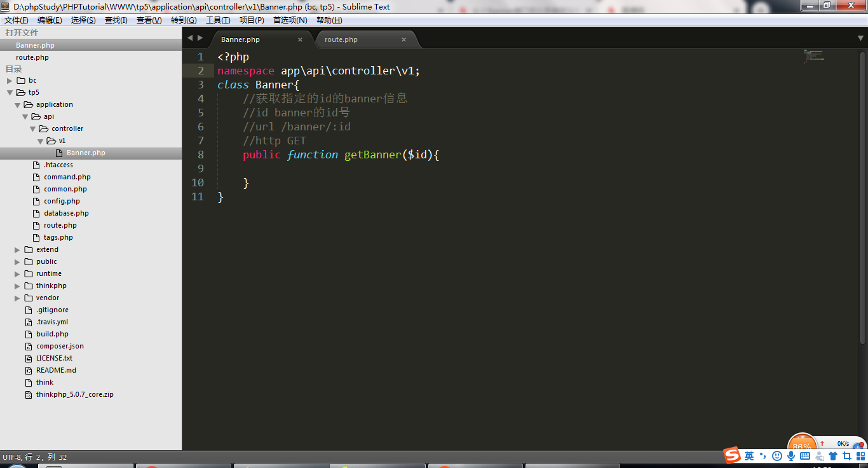This screenshot has height=468, width=868.
Task: Click the getBanner function name in code
Action: tap(372, 155)
